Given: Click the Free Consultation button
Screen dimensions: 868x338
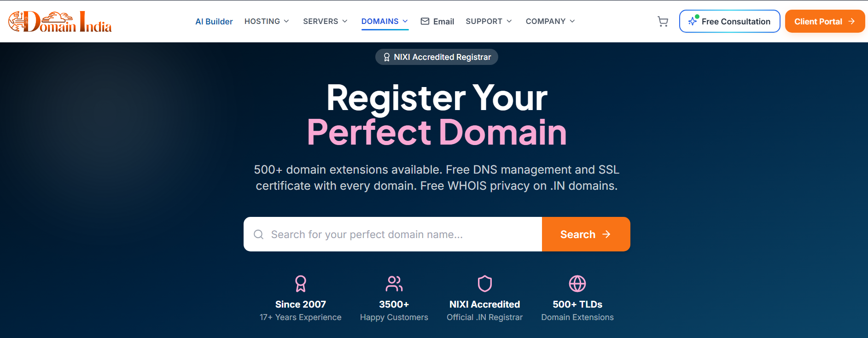Looking at the screenshot, I should (x=730, y=21).
